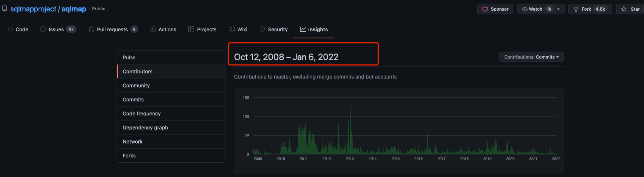This screenshot has width=644, height=177.
Task: Click the Actions play icon
Action: pyautogui.click(x=153, y=29)
